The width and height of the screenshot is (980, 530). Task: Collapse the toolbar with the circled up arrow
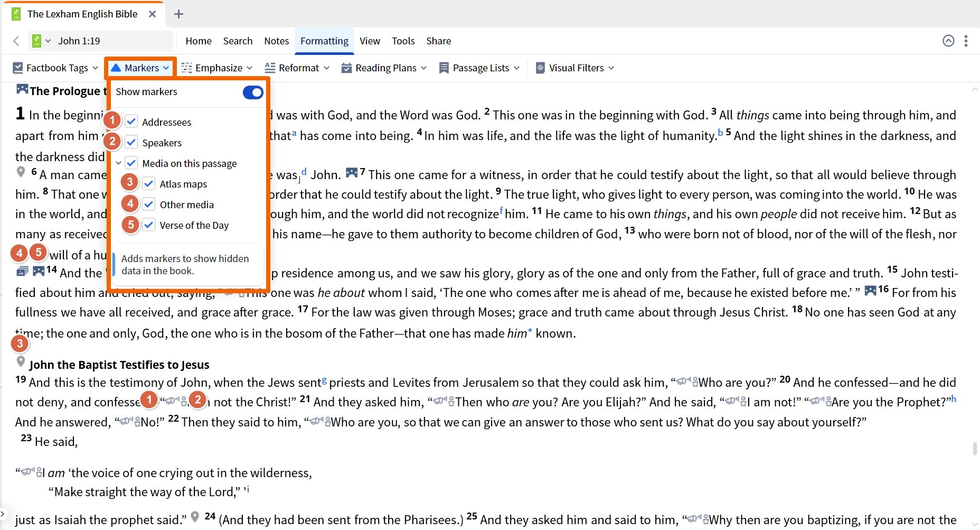coord(948,41)
